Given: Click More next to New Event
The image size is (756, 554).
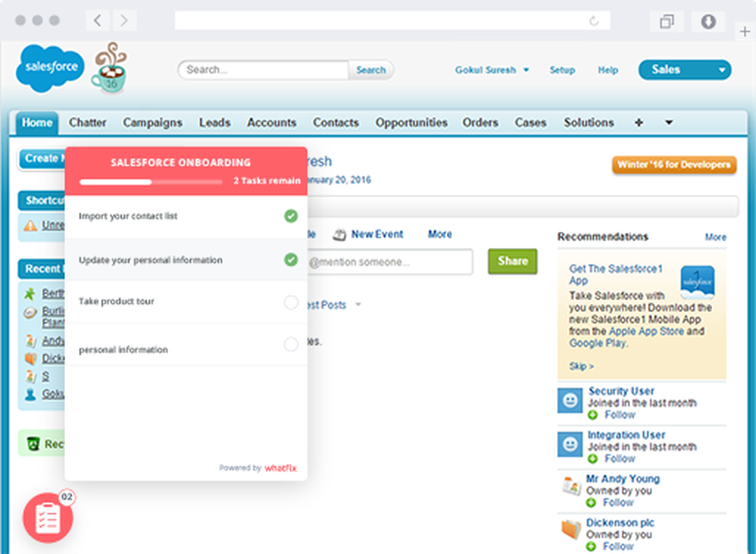Looking at the screenshot, I should [x=440, y=234].
